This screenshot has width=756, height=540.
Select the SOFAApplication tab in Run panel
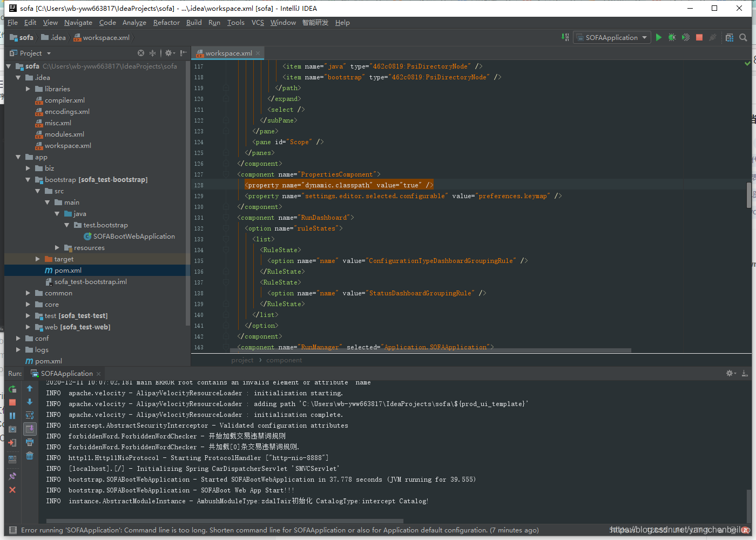pos(66,374)
